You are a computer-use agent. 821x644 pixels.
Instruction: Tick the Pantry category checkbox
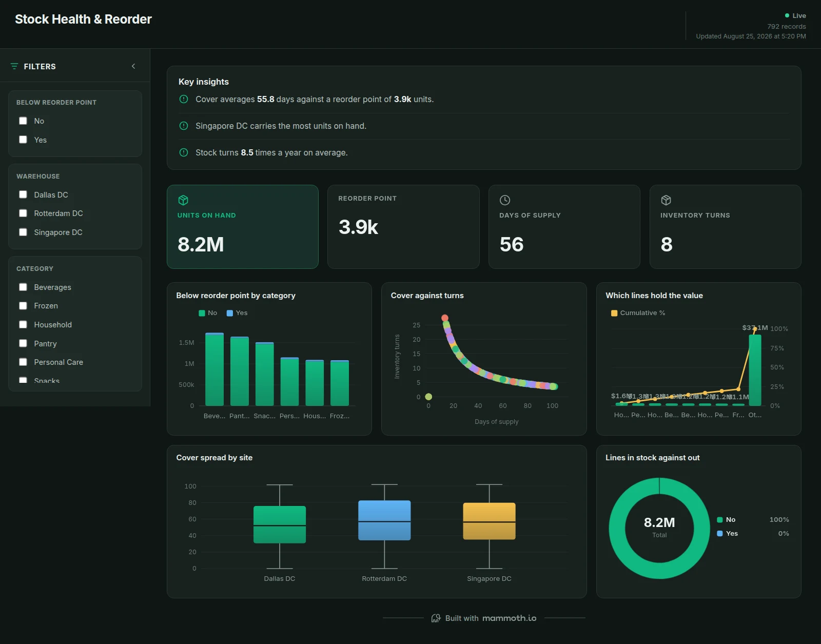pyautogui.click(x=23, y=343)
